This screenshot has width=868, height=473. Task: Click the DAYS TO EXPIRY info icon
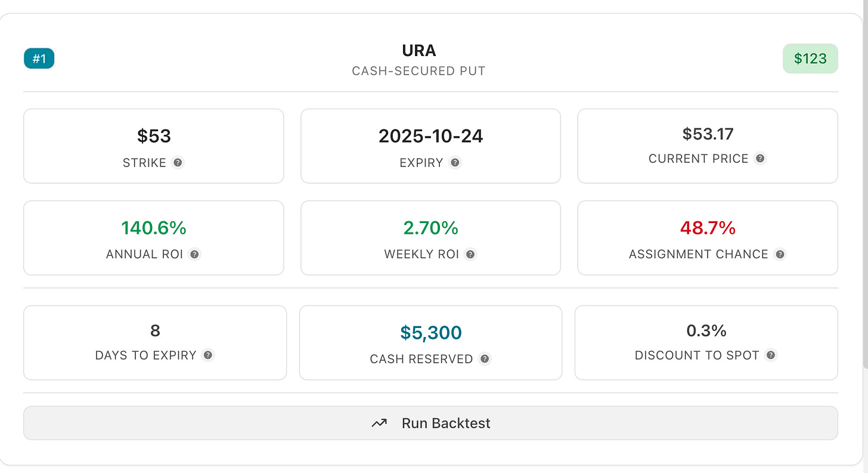tap(207, 355)
